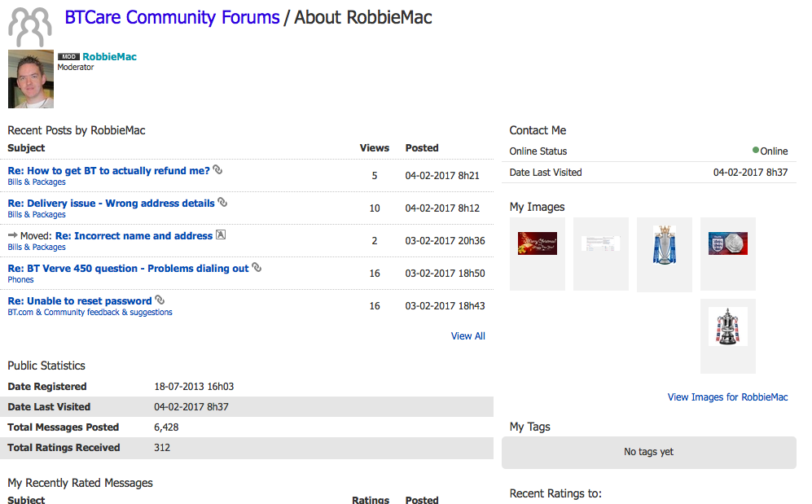812x504 pixels.
Task: Click posted time '04-02-2017 8h21'
Action: (442, 176)
